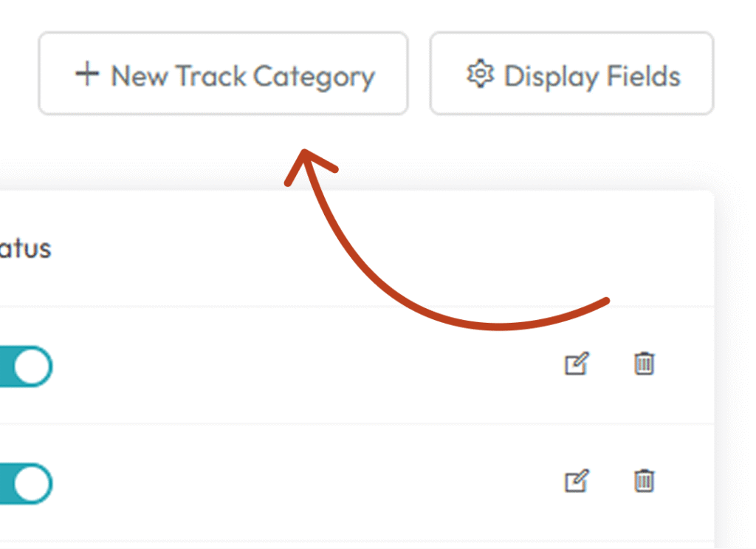Disable the first row status toggle
The height and width of the screenshot is (549, 756).
click(x=25, y=366)
